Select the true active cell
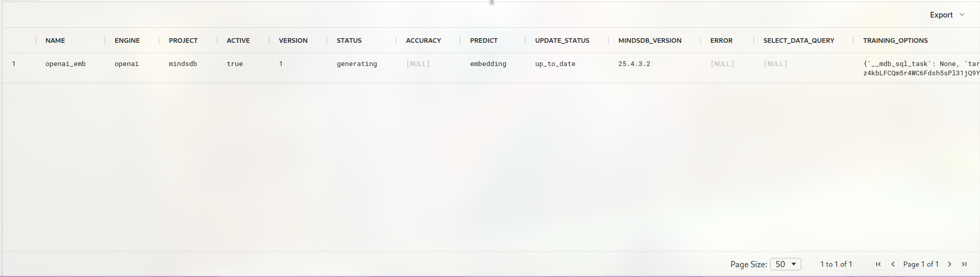This screenshot has width=980, height=277. pyautogui.click(x=235, y=64)
